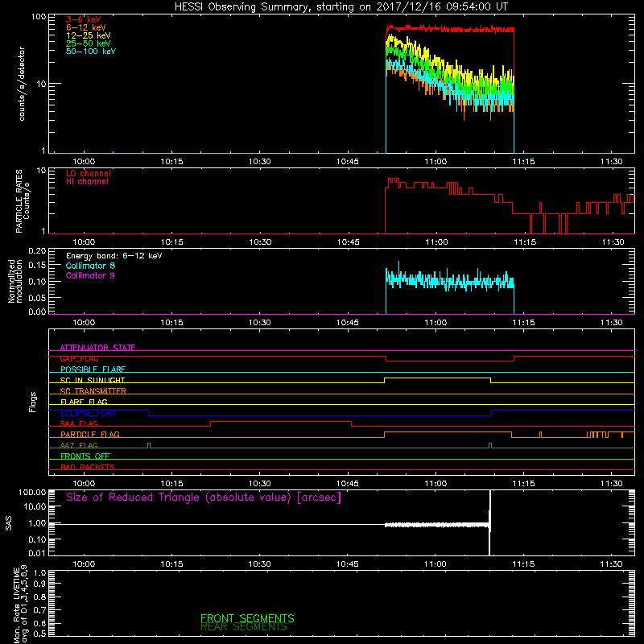Click 11:00 tick under the counts plot
Viewport: 644px width, 644px height.
tap(436, 162)
